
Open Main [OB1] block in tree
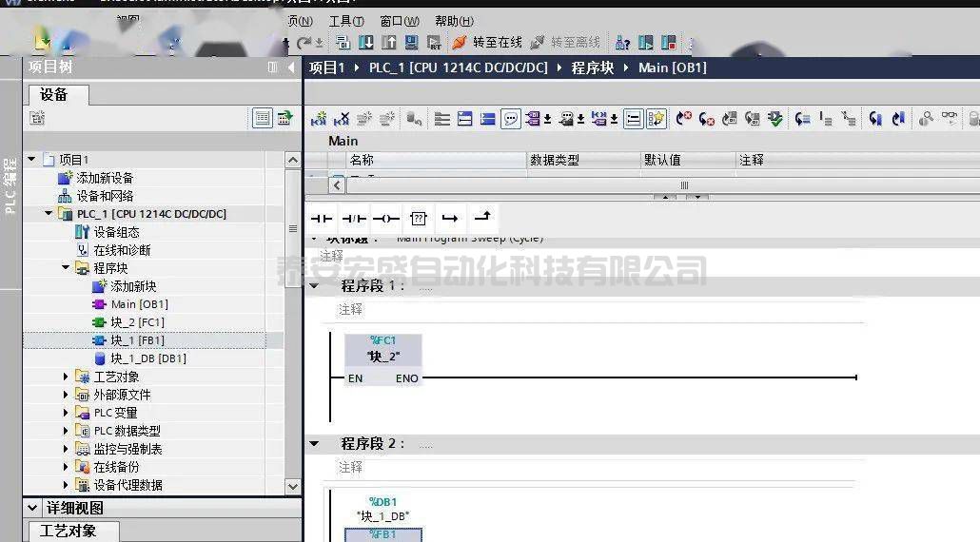(139, 304)
